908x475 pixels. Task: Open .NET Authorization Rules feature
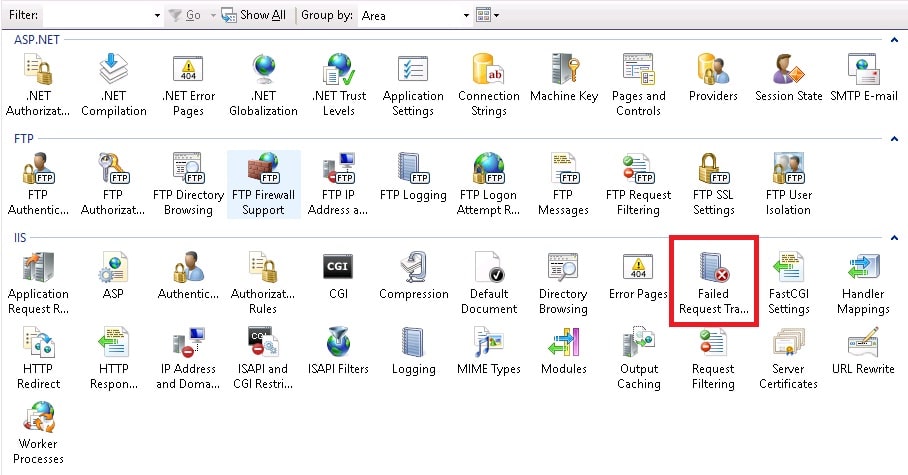point(38,85)
